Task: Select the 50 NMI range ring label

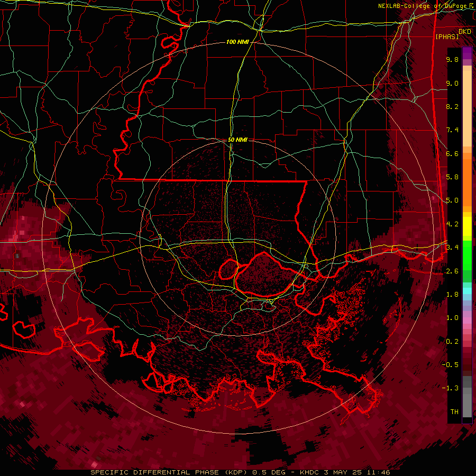Action: pos(237,140)
